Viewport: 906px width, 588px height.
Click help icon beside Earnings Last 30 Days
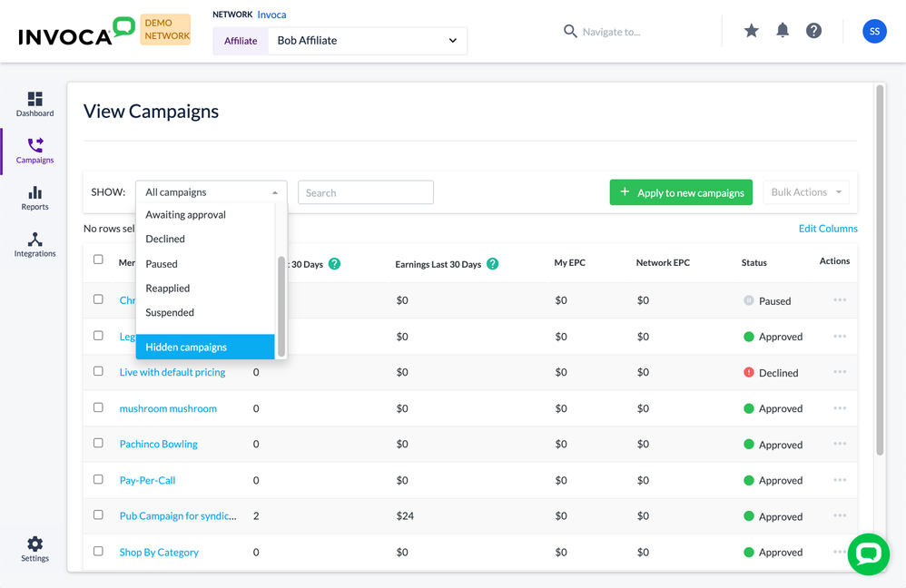point(492,264)
